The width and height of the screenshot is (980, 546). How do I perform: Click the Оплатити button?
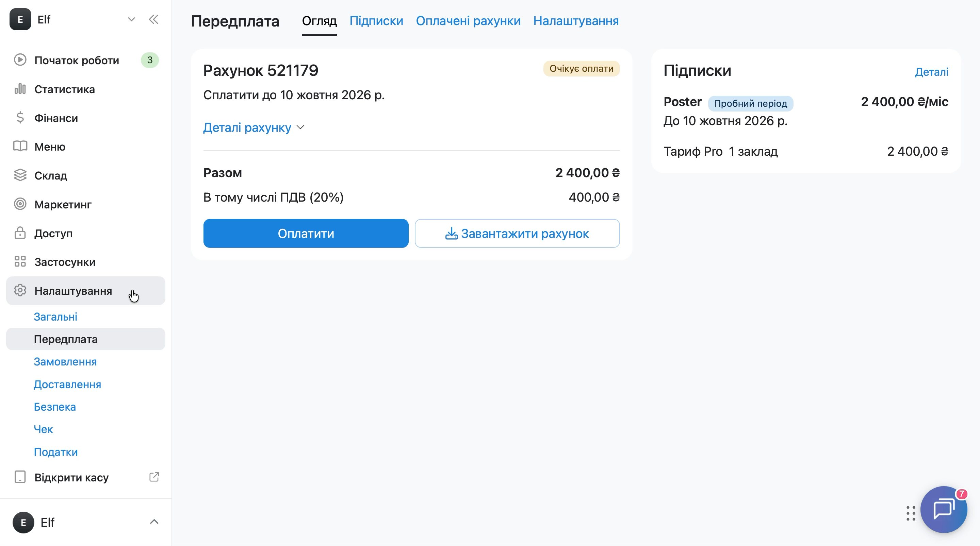306,234
